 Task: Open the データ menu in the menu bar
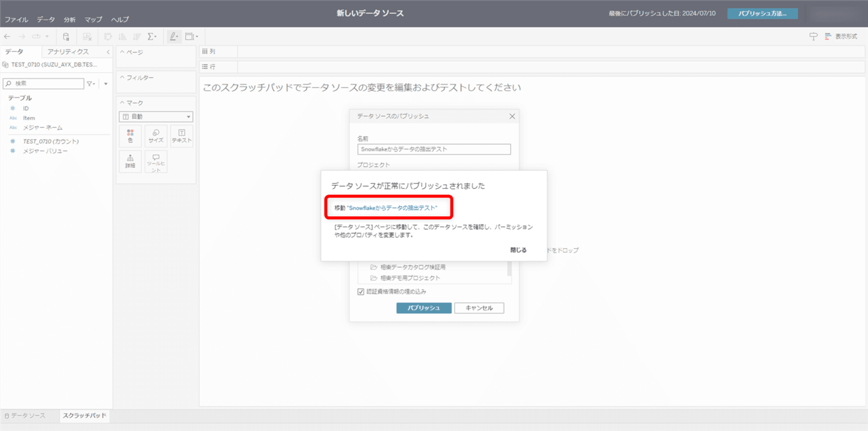point(46,20)
